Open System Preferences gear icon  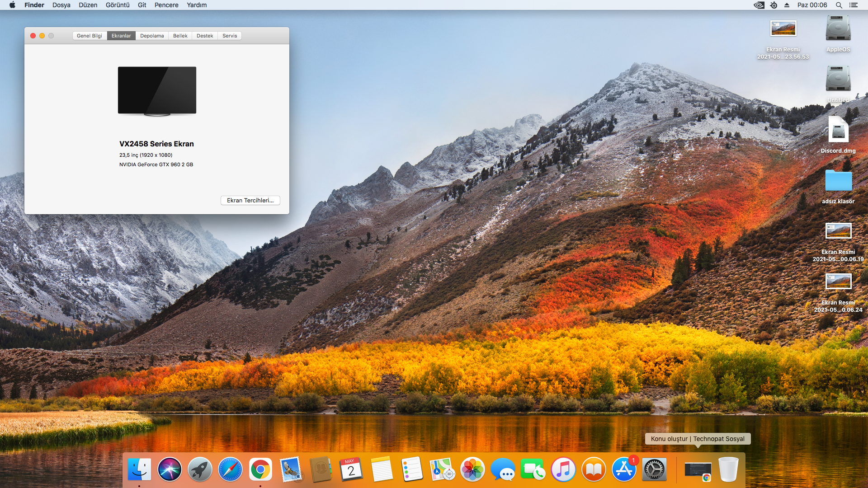coord(654,469)
